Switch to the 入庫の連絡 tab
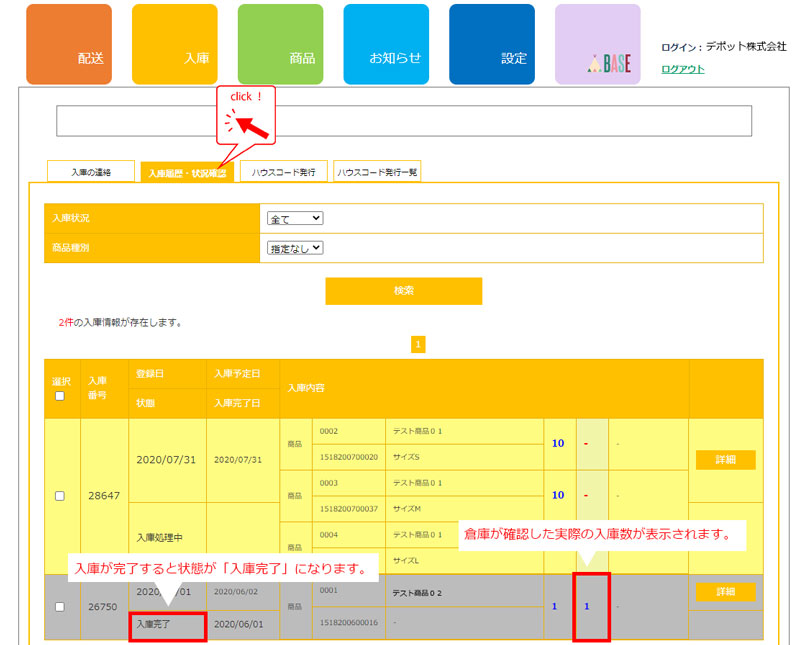Screen dimensions: 800x645 click(91, 172)
